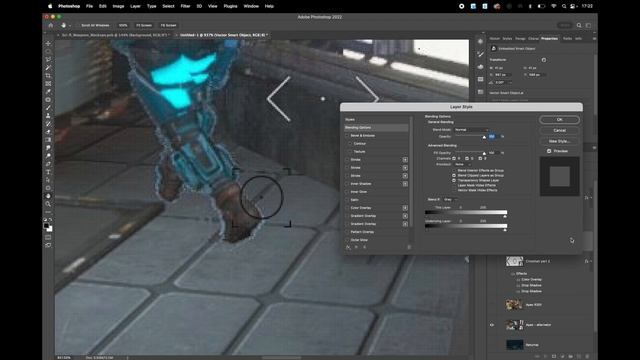The width and height of the screenshot is (640, 360).
Task: Select the Gradient tool
Action: [x=48, y=140]
